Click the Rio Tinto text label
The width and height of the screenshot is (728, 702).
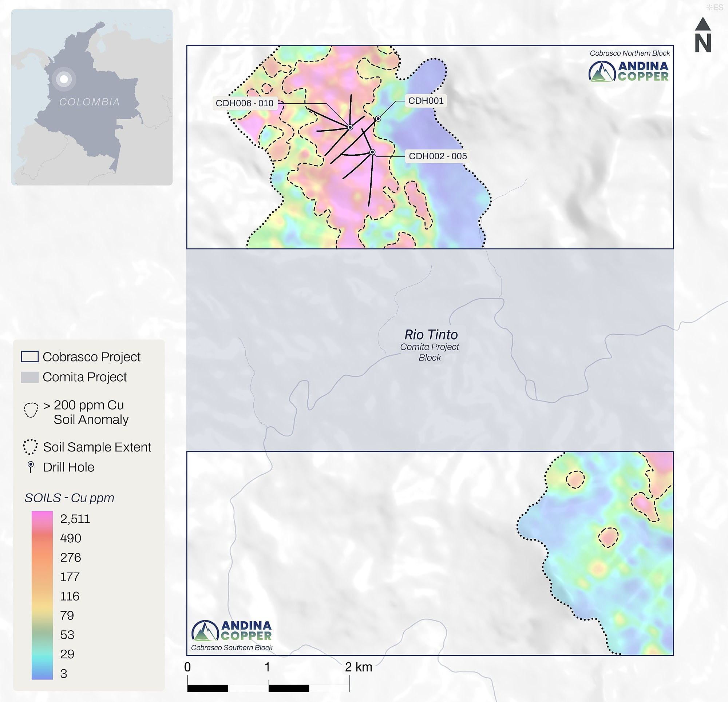(431, 335)
